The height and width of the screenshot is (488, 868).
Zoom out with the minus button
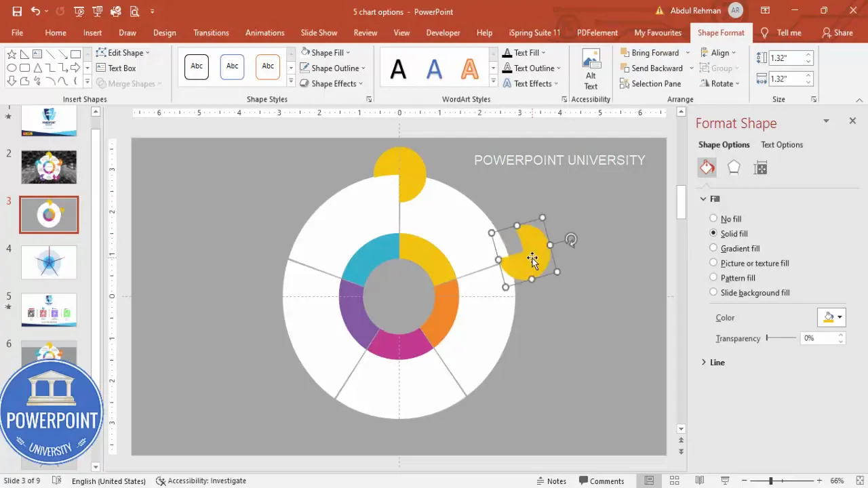click(745, 481)
